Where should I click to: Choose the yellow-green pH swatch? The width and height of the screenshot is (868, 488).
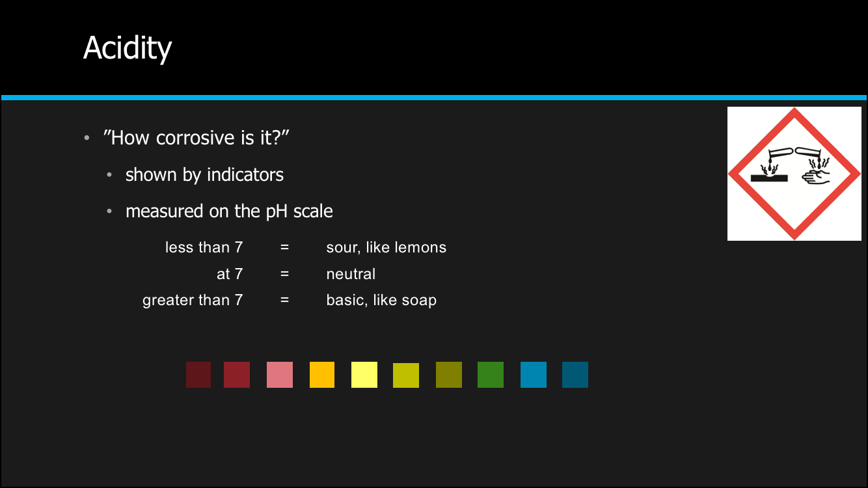tap(406, 375)
